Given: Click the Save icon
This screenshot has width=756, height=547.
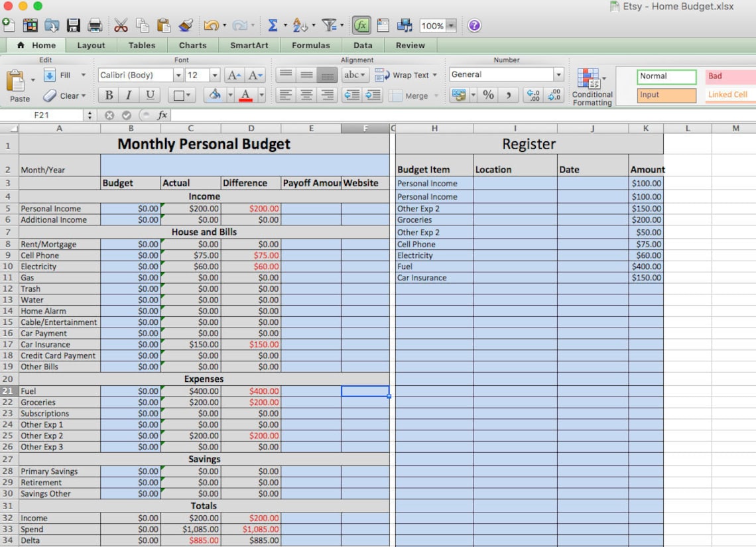Looking at the screenshot, I should point(74,25).
